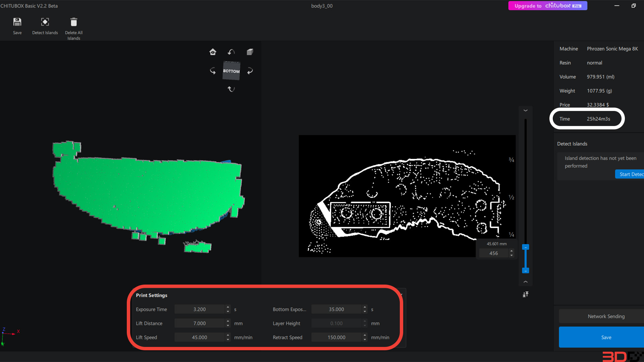Increment Bottom Exposure with up arrow

click(x=365, y=307)
